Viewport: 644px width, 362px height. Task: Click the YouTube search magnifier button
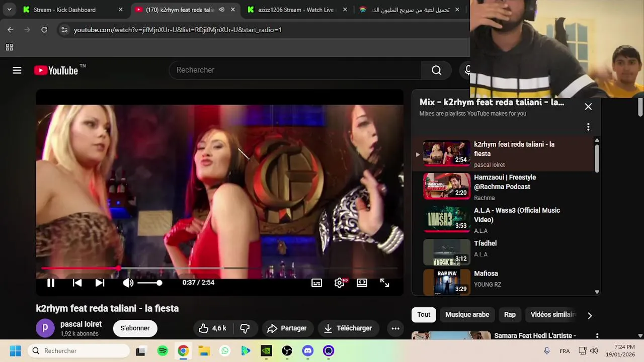pyautogui.click(x=436, y=70)
